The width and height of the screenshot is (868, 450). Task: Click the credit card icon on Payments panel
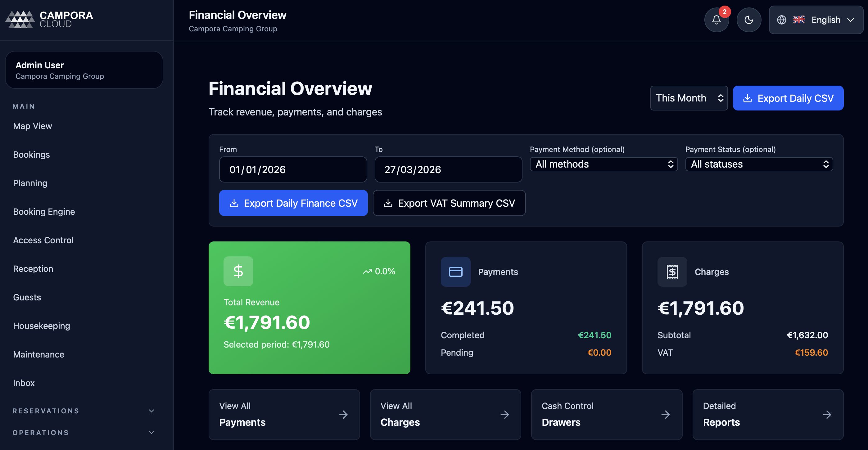point(455,272)
